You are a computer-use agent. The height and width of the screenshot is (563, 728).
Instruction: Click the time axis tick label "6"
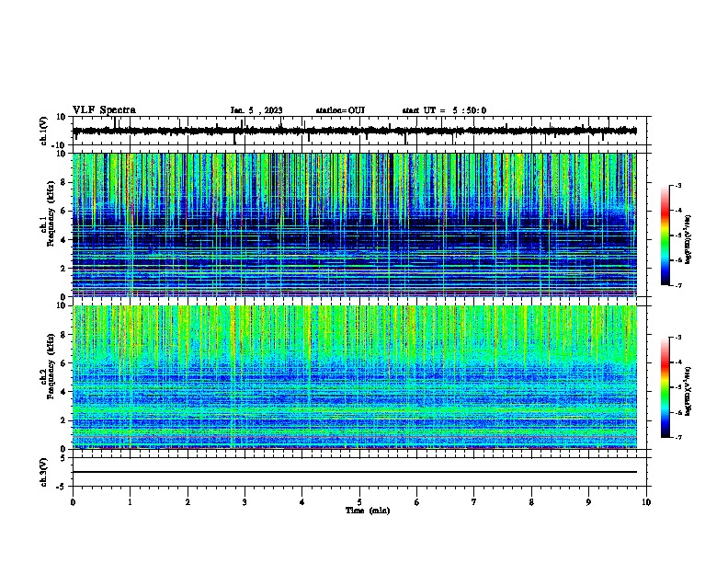coord(417,502)
